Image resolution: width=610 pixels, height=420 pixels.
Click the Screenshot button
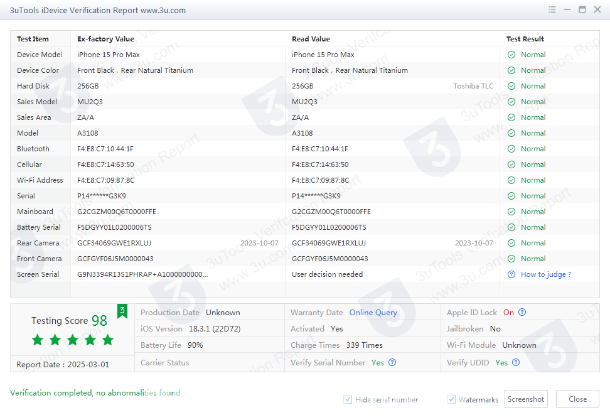tap(526, 399)
